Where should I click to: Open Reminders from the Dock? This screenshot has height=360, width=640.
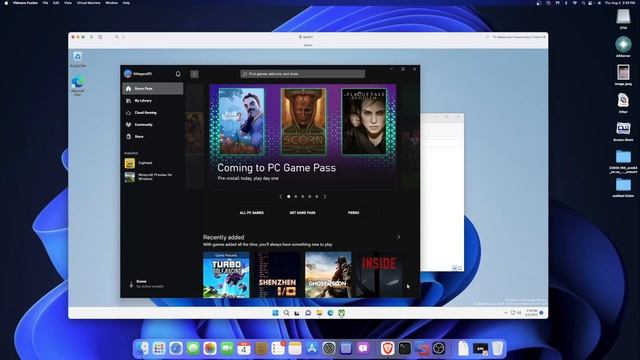[x=278, y=348]
